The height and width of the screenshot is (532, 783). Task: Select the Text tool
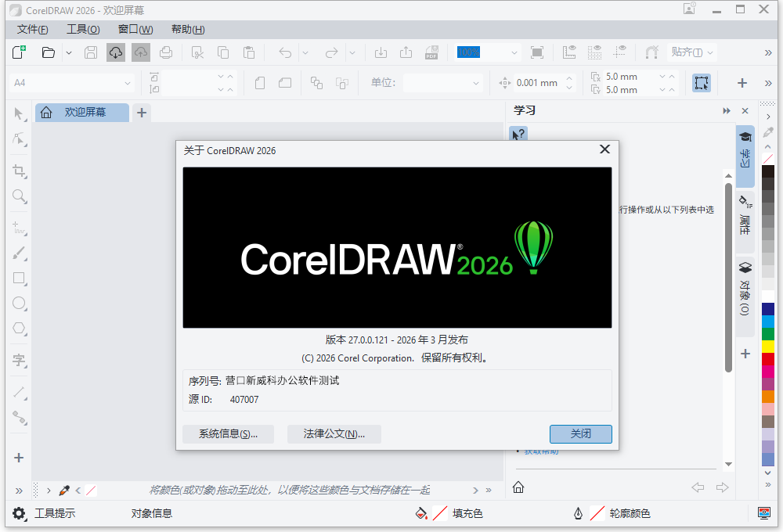pyautogui.click(x=19, y=360)
